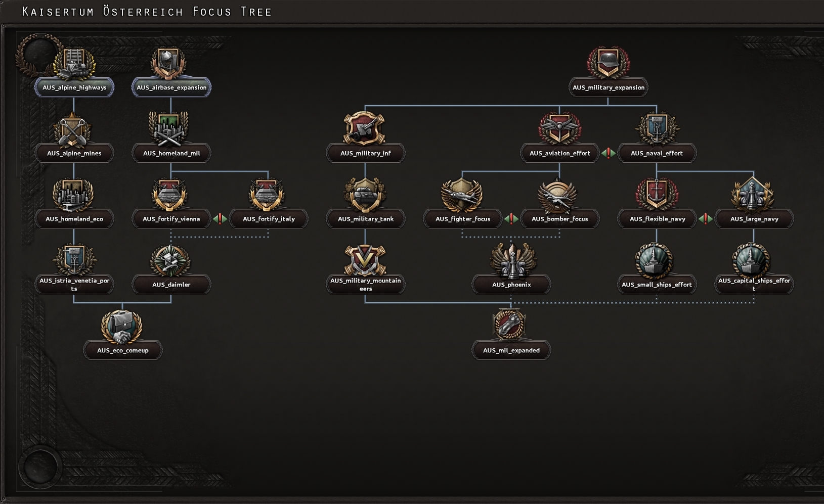Image resolution: width=824 pixels, height=504 pixels.
Task: Pick the AUS_large_navy chess piece icon
Action: pyautogui.click(x=753, y=195)
